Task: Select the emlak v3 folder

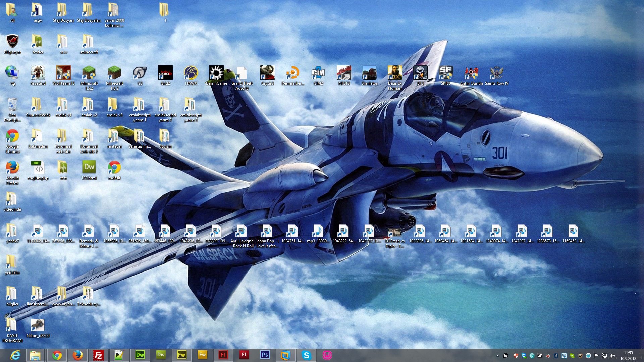Action: (114, 107)
